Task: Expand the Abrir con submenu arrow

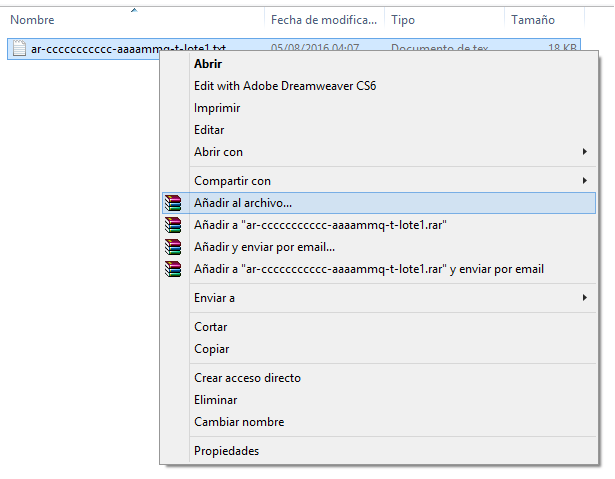Action: pyautogui.click(x=584, y=152)
